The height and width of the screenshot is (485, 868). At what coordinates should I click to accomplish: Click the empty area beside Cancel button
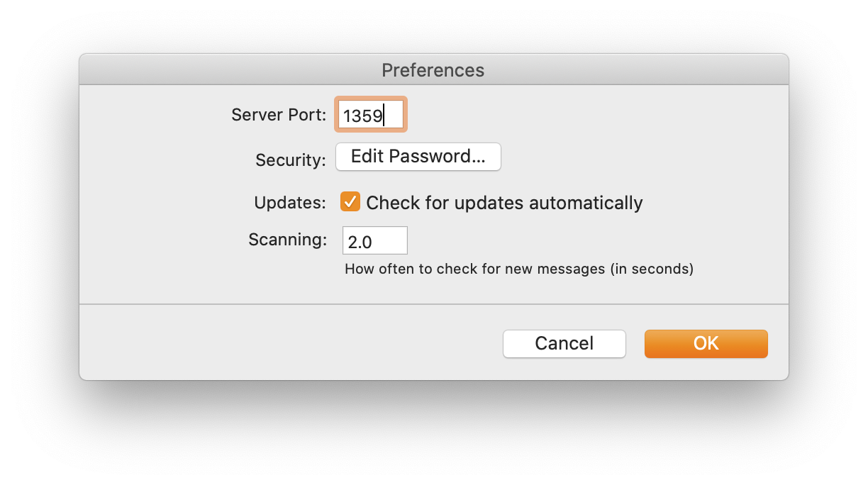[291, 344]
